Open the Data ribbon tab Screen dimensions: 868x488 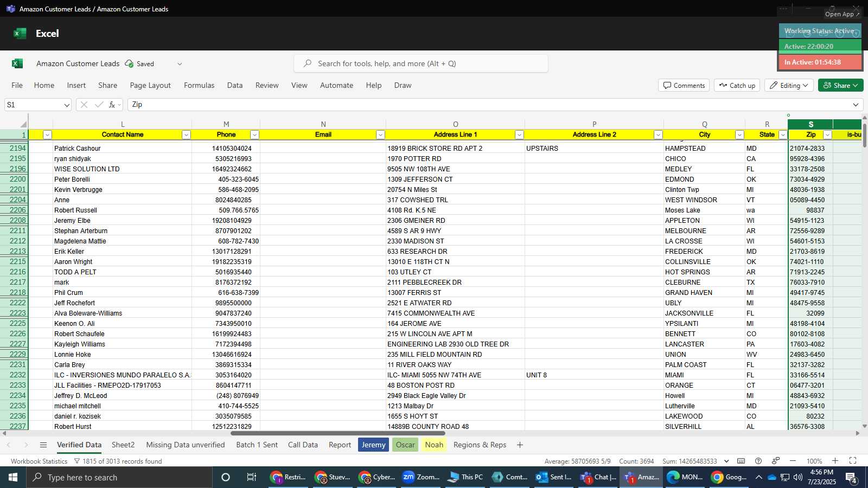235,85
